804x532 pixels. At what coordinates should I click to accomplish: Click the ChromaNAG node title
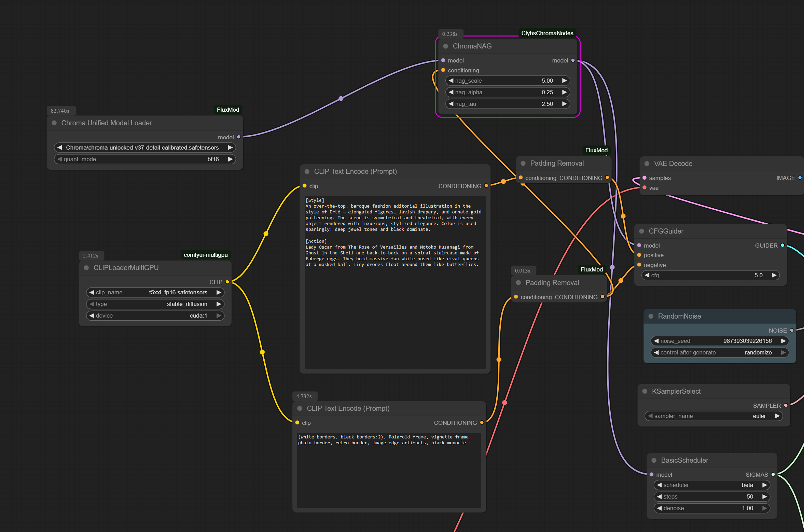472,46
